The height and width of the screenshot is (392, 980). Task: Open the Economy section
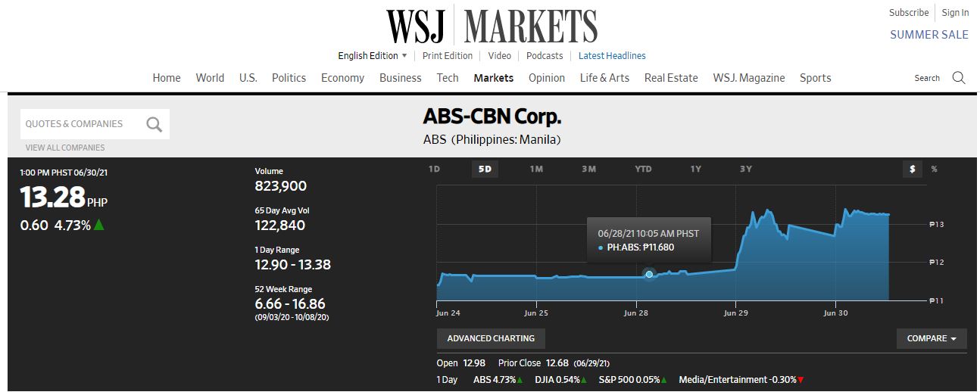tap(342, 78)
